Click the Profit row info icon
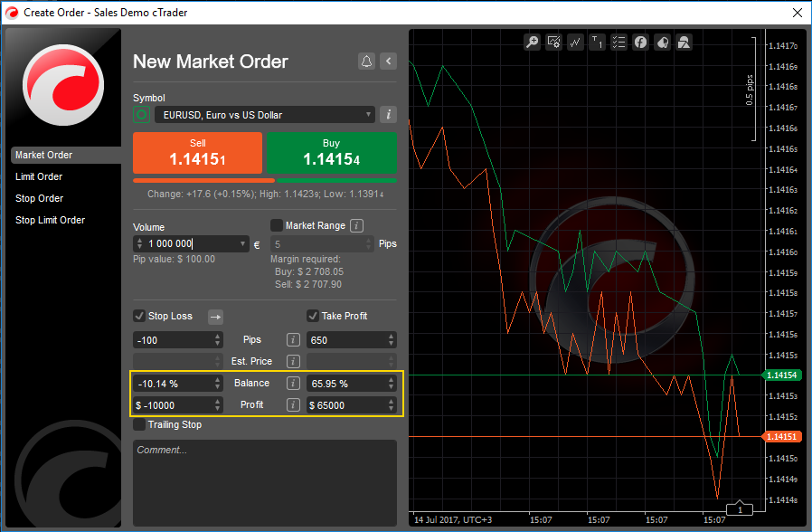 293,405
